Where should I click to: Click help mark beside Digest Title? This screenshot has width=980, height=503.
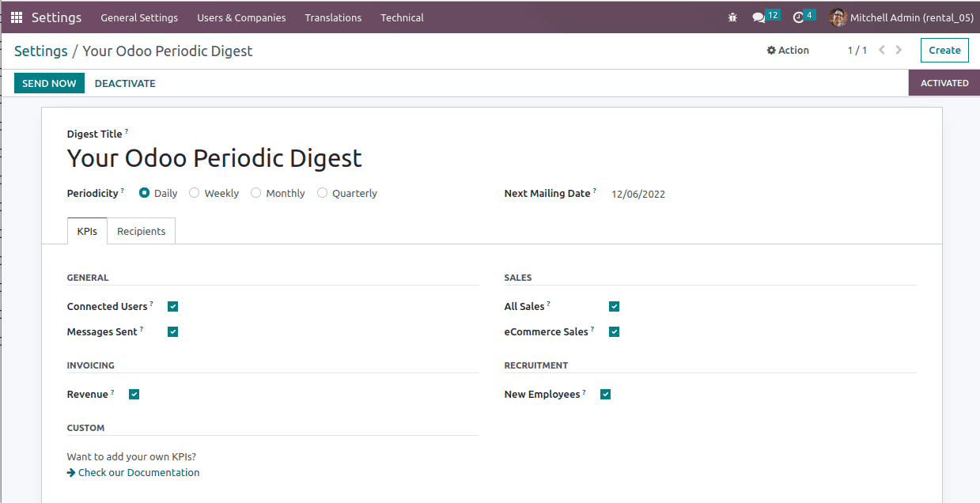(127, 131)
